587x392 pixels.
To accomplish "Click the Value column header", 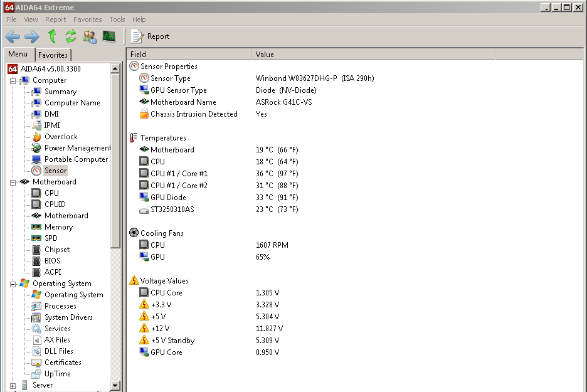I will (265, 55).
